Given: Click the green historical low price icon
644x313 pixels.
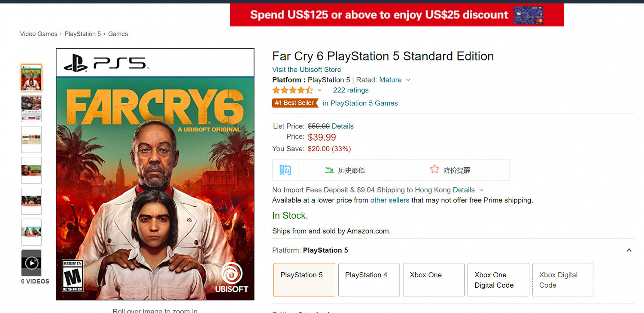Looking at the screenshot, I should tap(329, 170).
